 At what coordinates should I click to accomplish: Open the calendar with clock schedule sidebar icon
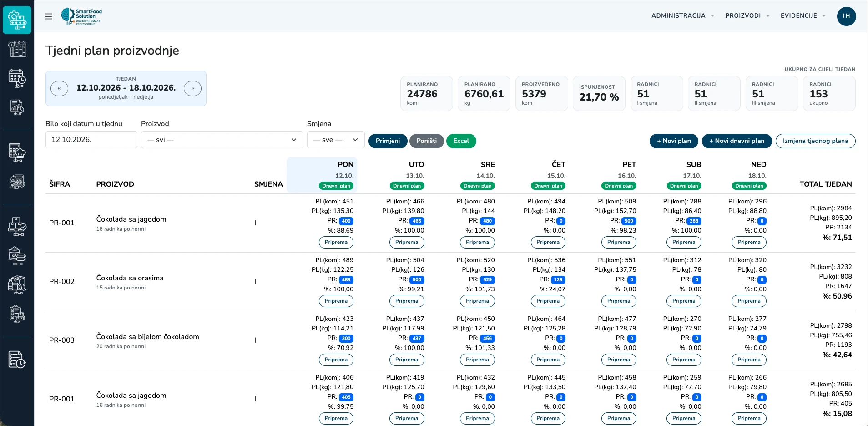tap(17, 78)
